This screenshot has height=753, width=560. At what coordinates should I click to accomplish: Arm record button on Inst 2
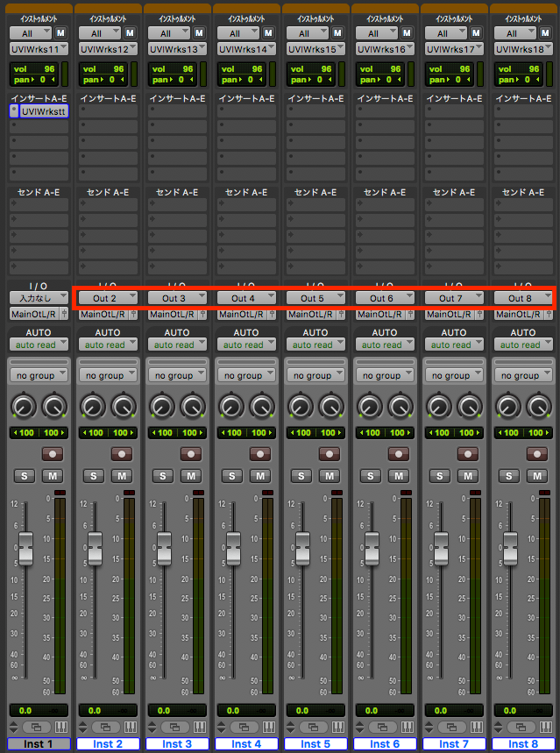point(122,454)
